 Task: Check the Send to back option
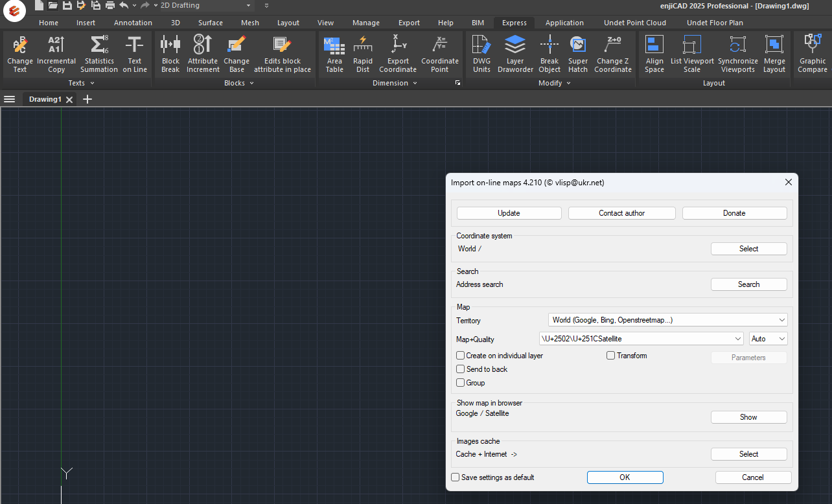[461, 369]
